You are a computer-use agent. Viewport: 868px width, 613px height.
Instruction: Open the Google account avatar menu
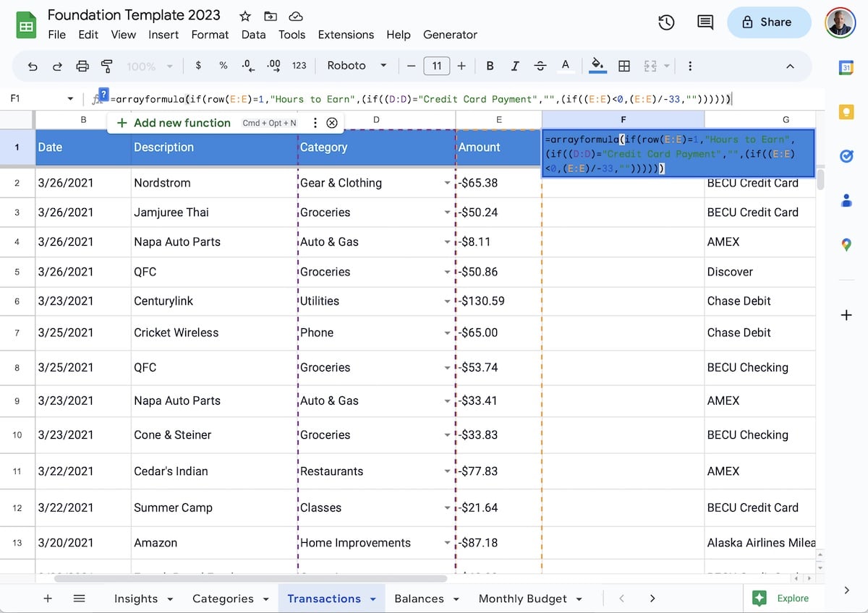[840, 22]
